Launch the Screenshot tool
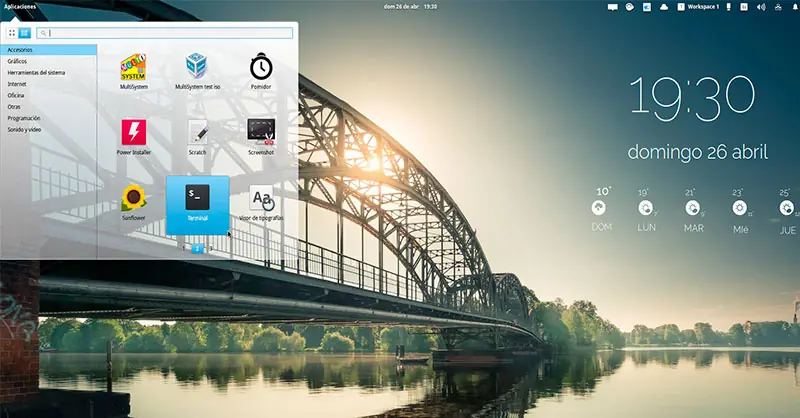The width and height of the screenshot is (800, 418). tap(261, 137)
